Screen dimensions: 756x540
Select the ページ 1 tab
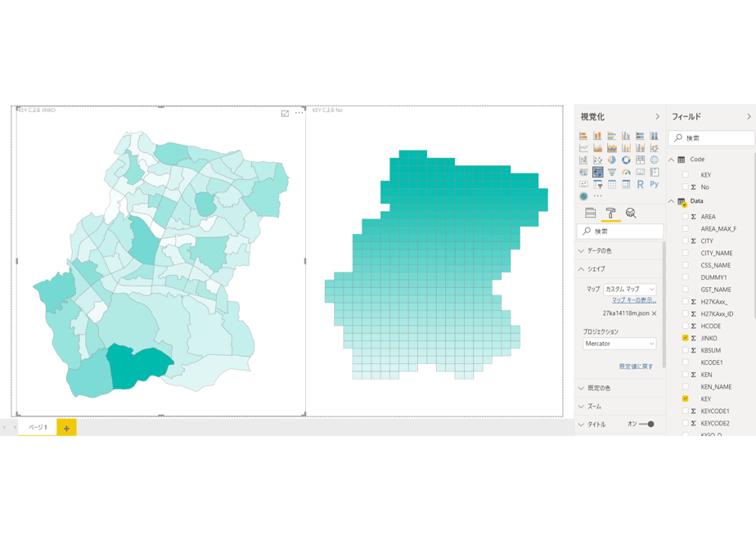38,427
